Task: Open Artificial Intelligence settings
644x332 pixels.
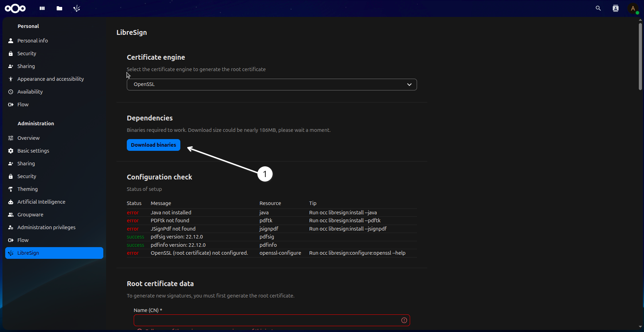Action: click(x=54, y=202)
